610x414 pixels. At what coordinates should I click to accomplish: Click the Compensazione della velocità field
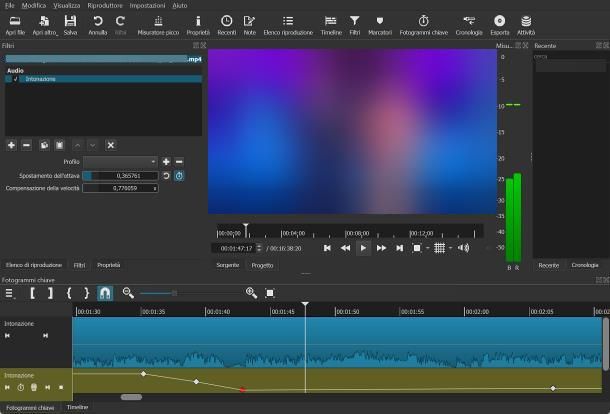[120, 188]
